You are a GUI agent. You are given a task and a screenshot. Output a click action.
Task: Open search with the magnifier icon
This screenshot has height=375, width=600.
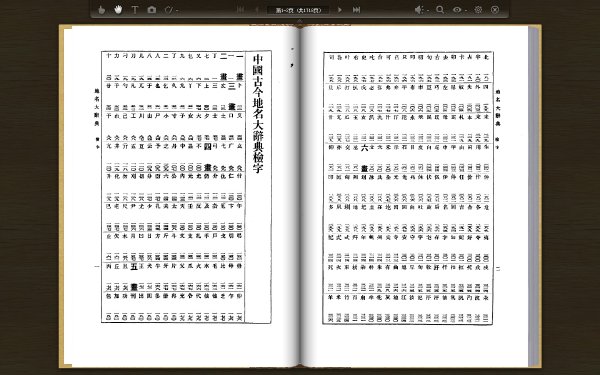[x=440, y=10]
